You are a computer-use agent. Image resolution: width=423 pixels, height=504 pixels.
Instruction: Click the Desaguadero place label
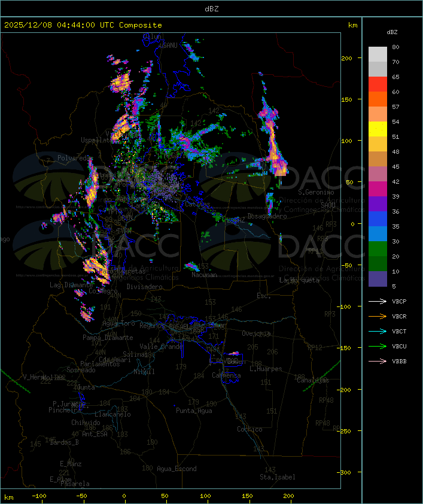point(267,216)
